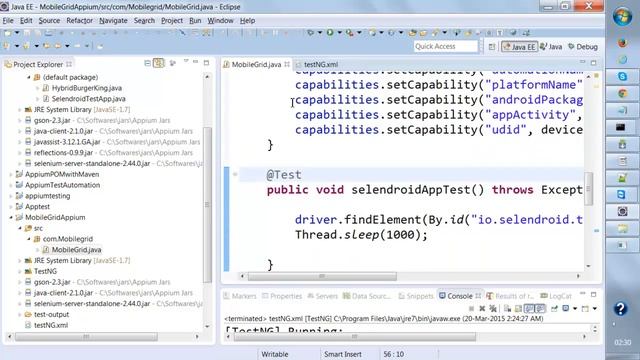The width and height of the screenshot is (640, 360).
Task: Toggle show console on standard error
Action: coord(540,309)
